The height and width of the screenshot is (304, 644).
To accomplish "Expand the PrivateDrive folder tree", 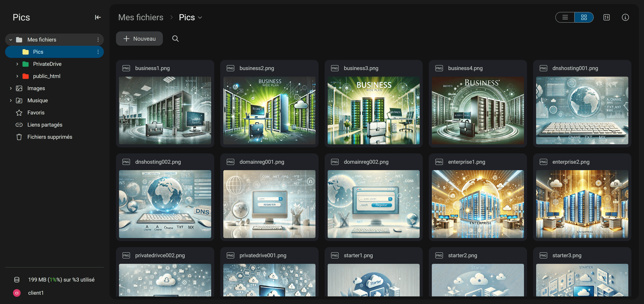I will pyautogui.click(x=17, y=64).
